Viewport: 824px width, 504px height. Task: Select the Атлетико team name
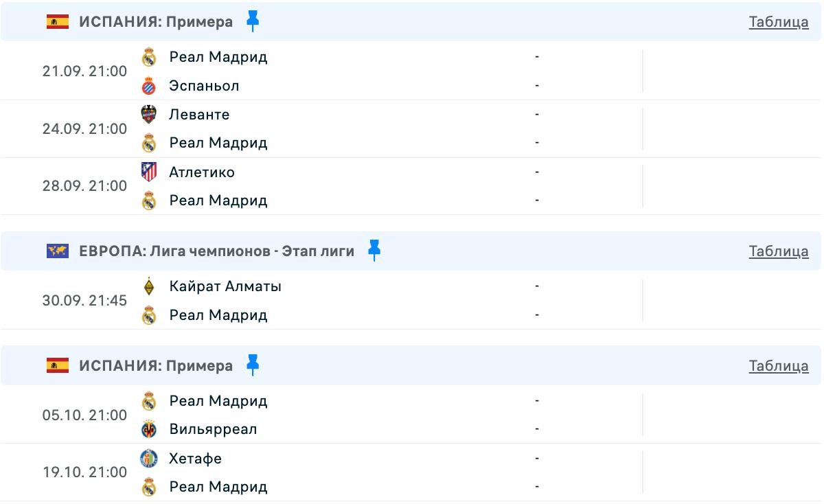[202, 172]
